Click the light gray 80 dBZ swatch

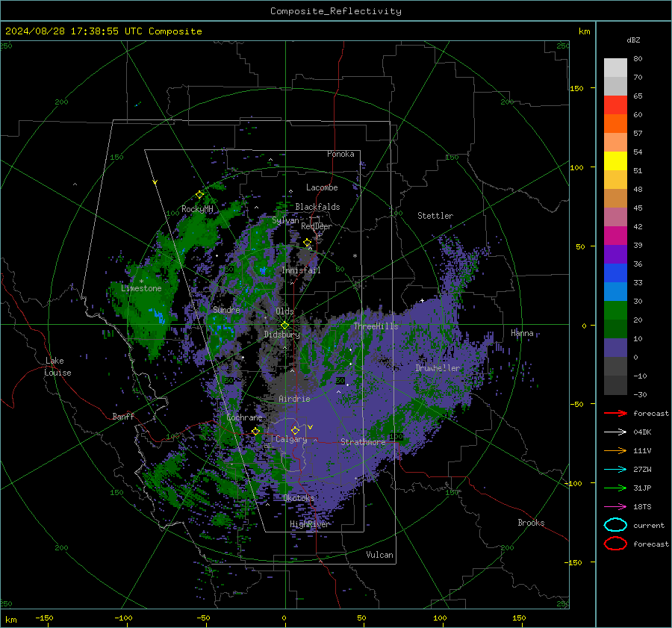click(615, 68)
